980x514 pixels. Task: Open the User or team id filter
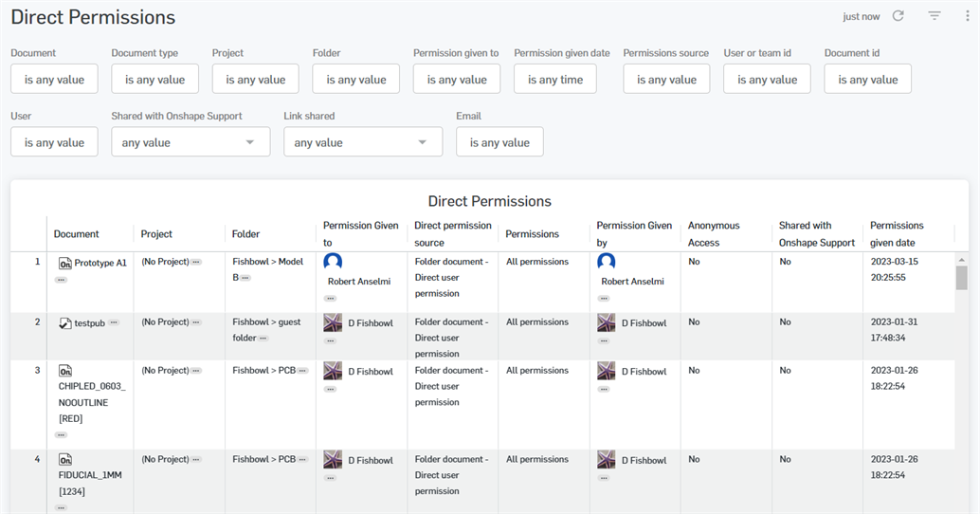pyautogui.click(x=767, y=79)
